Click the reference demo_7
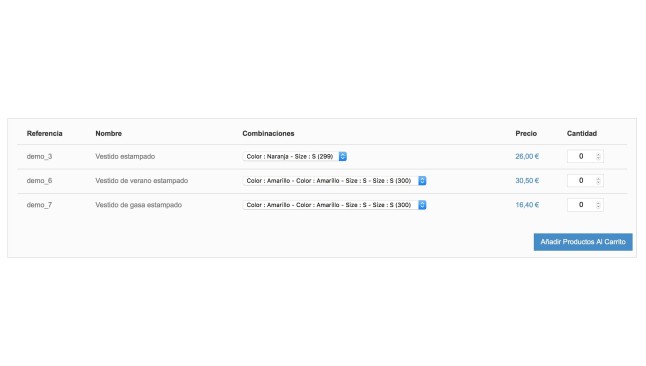The width and height of the screenshot is (646, 366). point(39,205)
